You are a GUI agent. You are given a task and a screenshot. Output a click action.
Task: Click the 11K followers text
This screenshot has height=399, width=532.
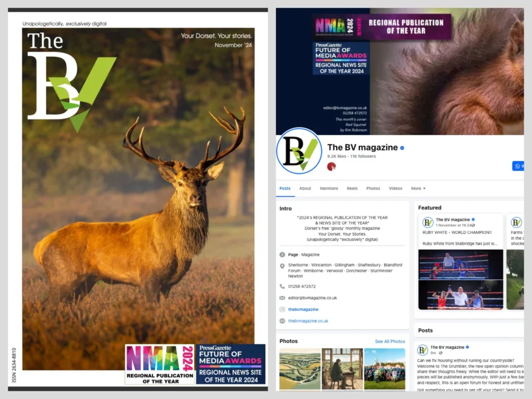coord(363,156)
